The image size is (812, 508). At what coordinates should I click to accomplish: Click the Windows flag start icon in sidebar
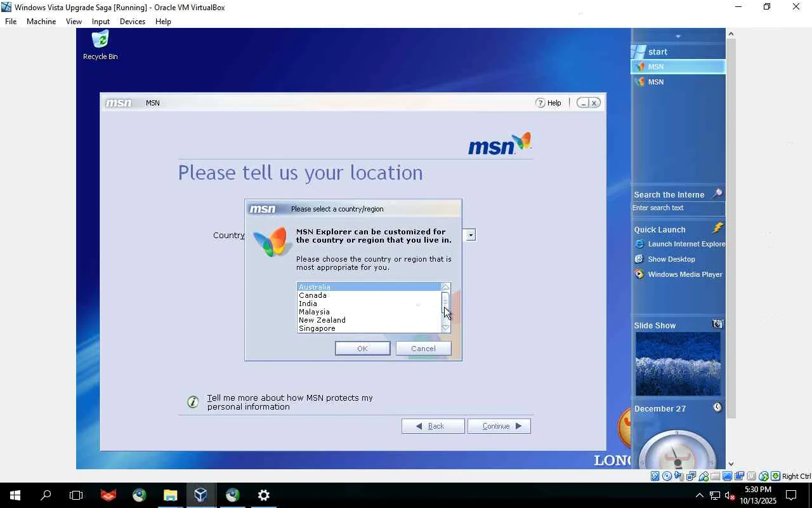pyautogui.click(x=639, y=52)
